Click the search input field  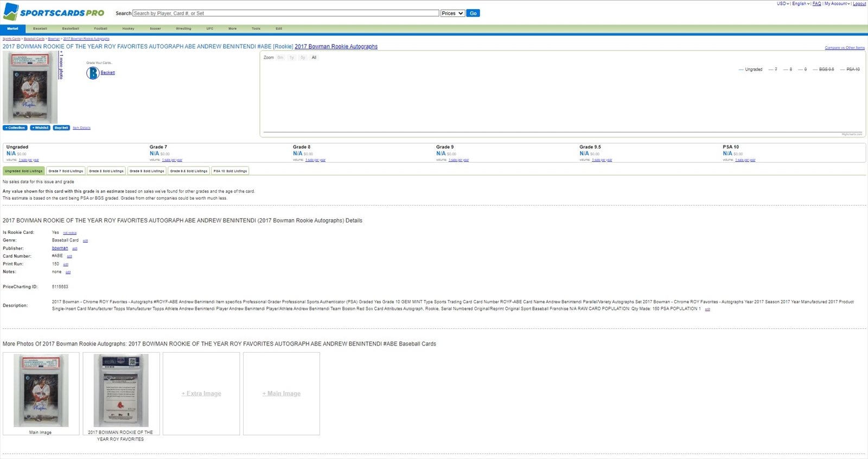coord(286,13)
